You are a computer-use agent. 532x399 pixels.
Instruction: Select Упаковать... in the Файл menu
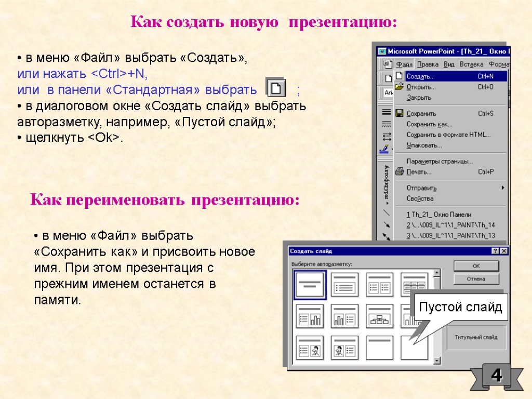coord(450,145)
